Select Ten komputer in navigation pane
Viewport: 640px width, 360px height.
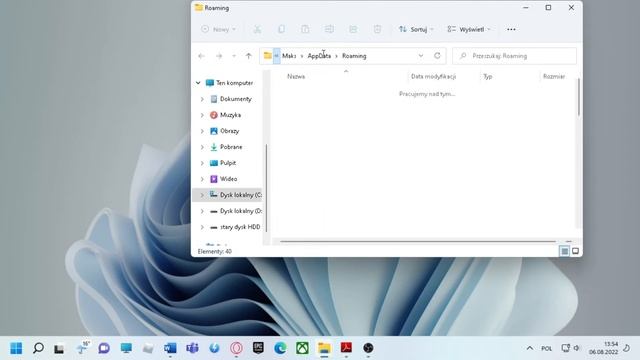(229, 83)
